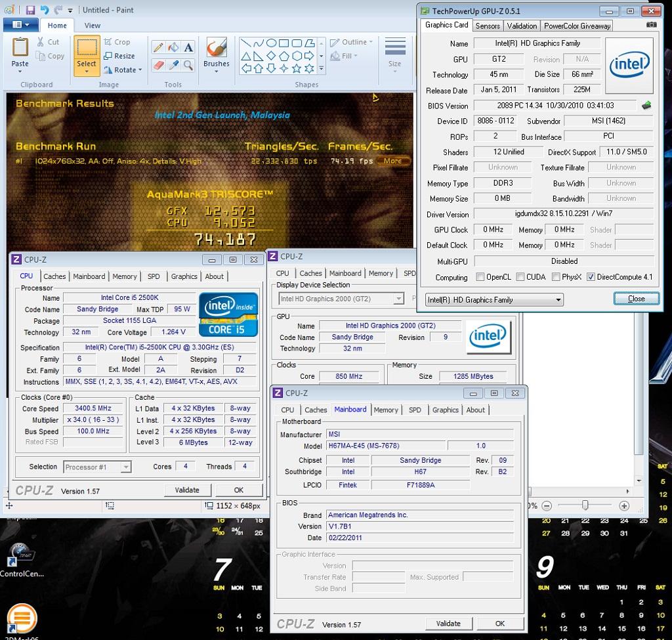Click the Close button in GPU-Z
This screenshot has width=672, height=640.
[x=637, y=299]
